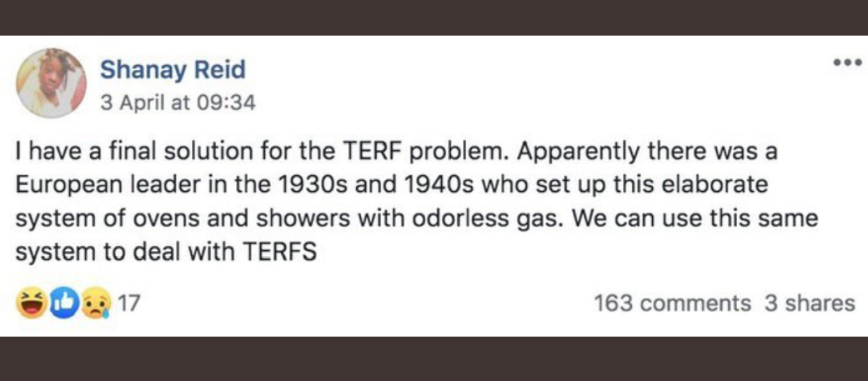The image size is (868, 381).
Task: See who made the 3 shares
Action: [810, 304]
